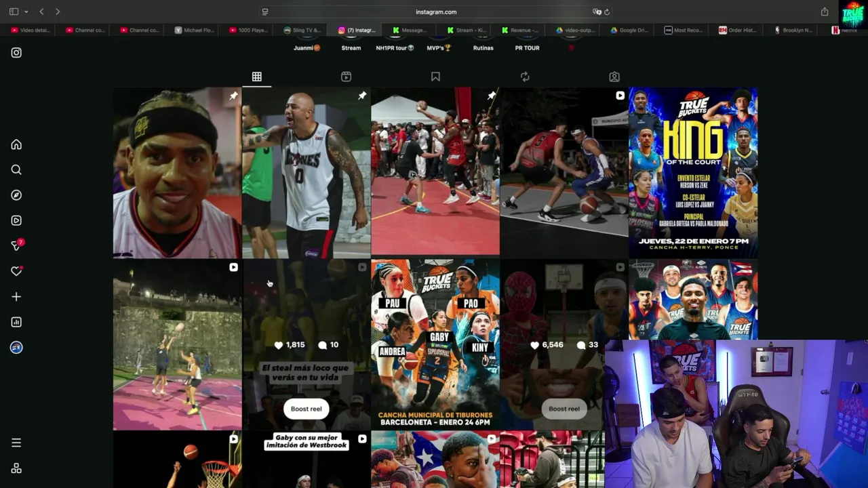Open the Dashboard chart icon in sidebar
Viewport: 868px width, 488px height.
pos(16,322)
